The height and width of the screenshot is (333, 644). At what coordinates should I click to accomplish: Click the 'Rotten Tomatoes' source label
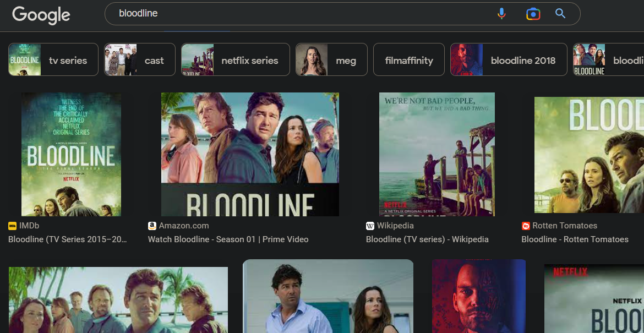pyautogui.click(x=565, y=226)
